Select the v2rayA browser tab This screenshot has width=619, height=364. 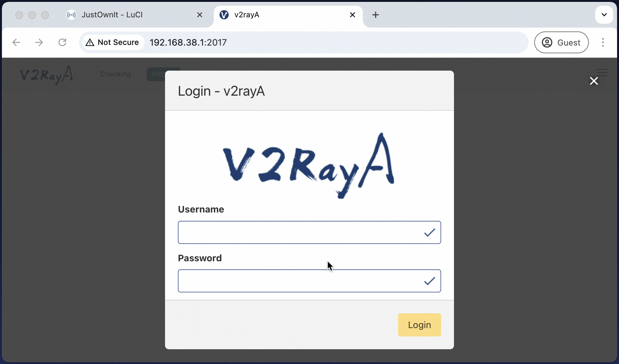pyautogui.click(x=288, y=15)
